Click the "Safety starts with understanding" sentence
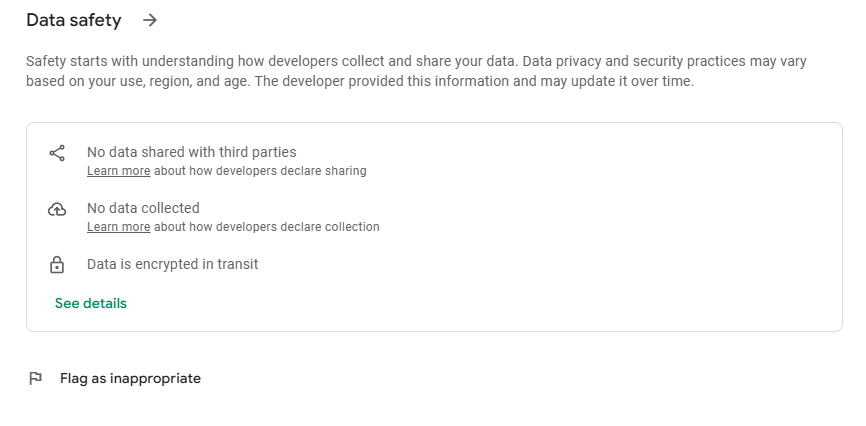Image resolution: width=866 pixels, height=426 pixels. [272, 61]
